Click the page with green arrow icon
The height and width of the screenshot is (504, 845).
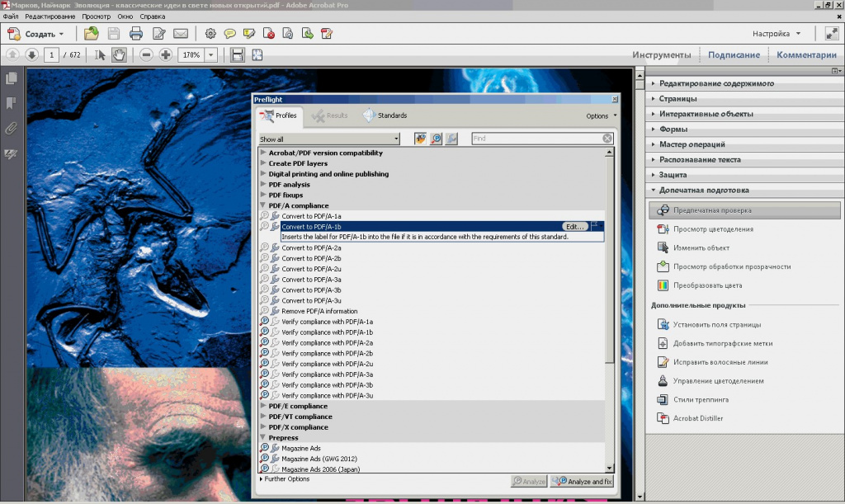tap(307, 34)
